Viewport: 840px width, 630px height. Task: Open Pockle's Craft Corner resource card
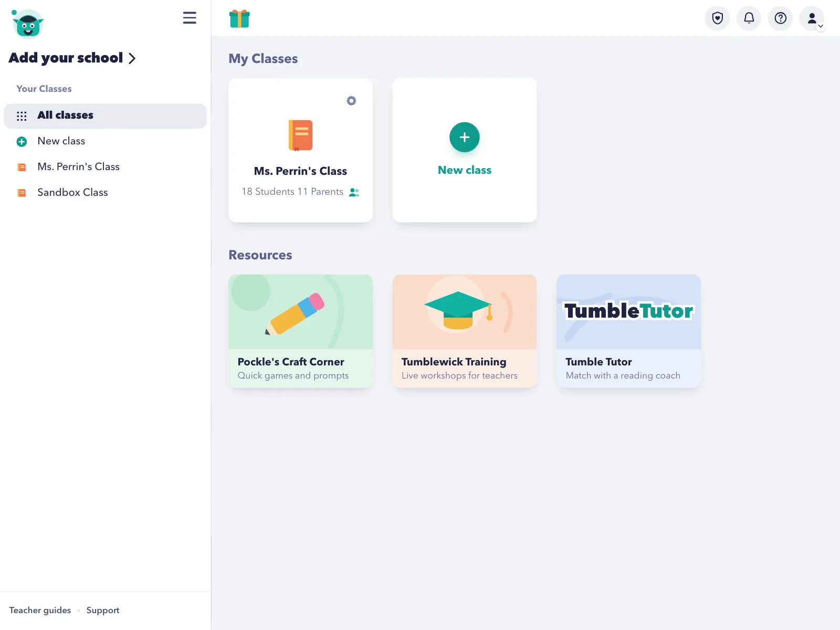click(x=300, y=331)
